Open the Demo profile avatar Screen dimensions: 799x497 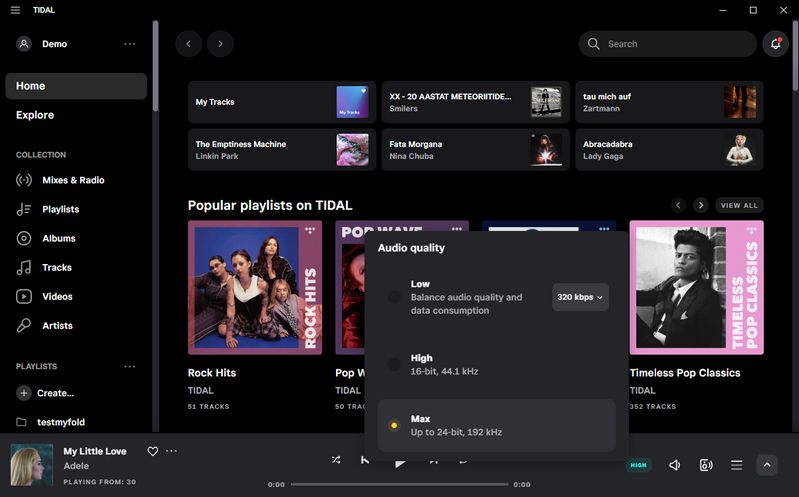click(x=24, y=44)
